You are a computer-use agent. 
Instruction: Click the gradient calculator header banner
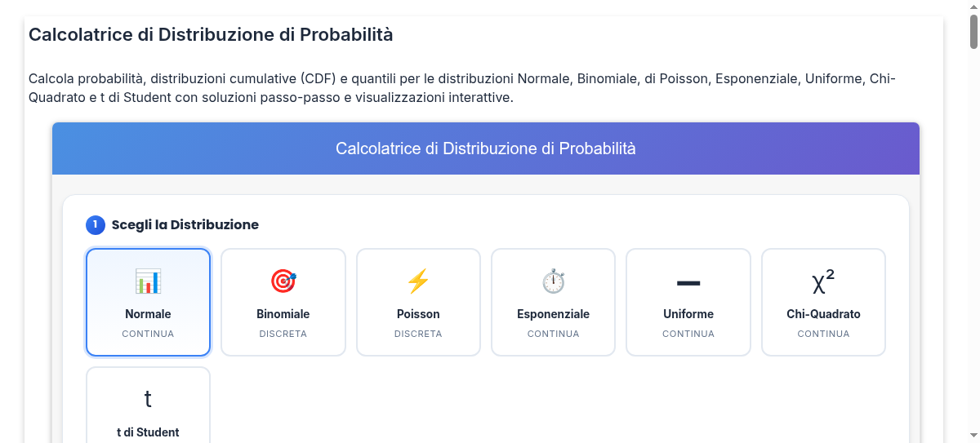[x=486, y=148]
